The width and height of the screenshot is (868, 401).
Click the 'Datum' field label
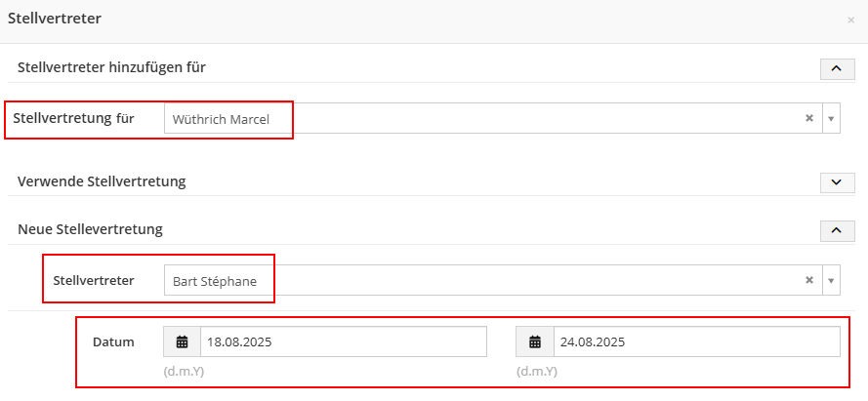point(113,341)
